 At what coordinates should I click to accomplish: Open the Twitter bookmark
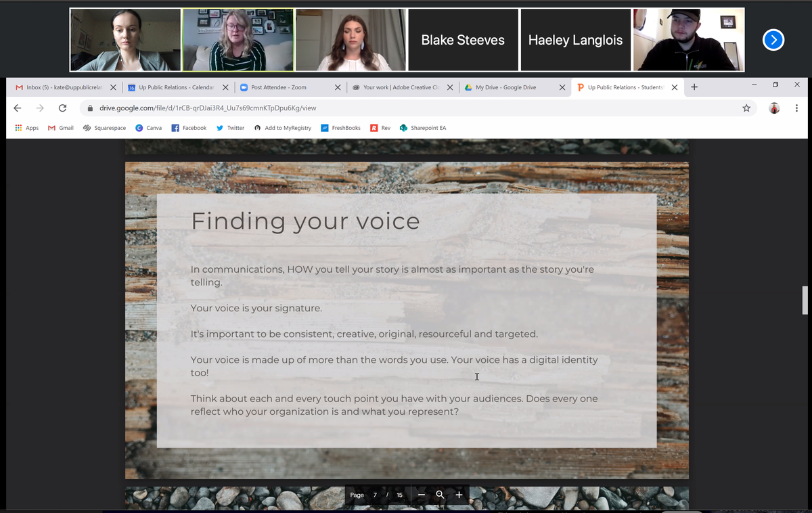[x=230, y=128]
